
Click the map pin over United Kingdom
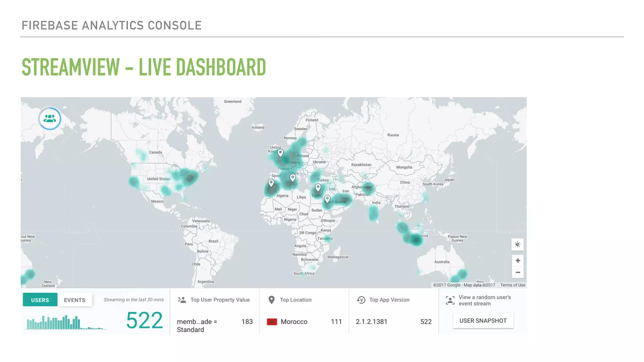click(280, 153)
